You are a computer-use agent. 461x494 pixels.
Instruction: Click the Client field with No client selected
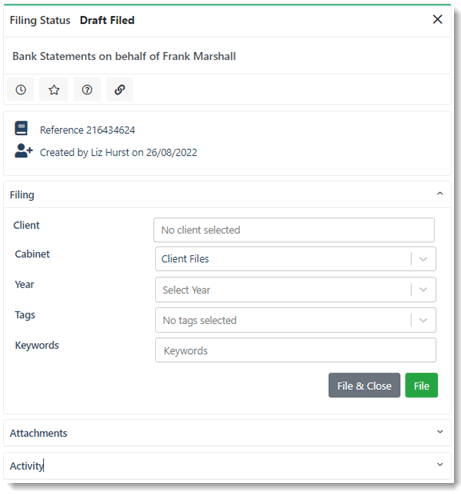click(x=294, y=230)
